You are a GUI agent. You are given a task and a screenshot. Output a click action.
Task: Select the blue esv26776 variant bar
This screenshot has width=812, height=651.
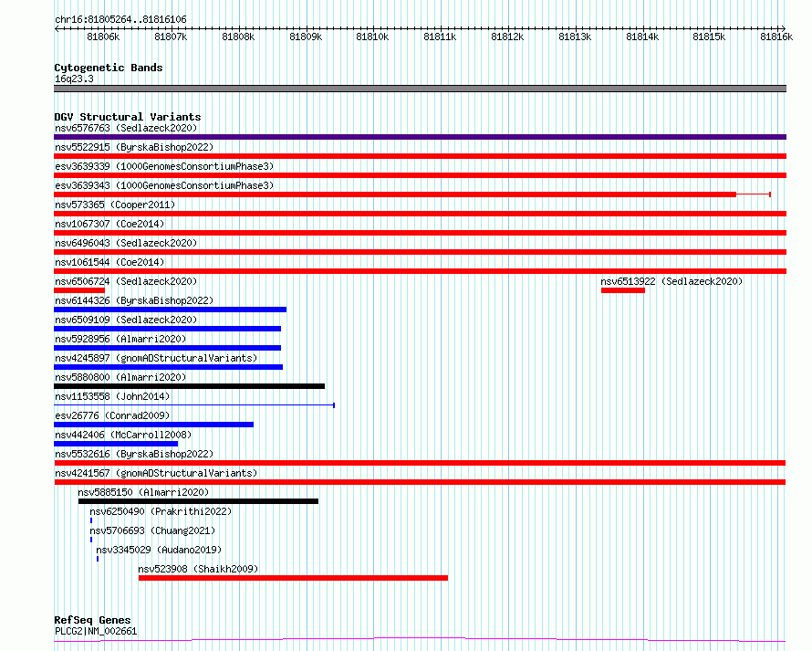tap(154, 425)
